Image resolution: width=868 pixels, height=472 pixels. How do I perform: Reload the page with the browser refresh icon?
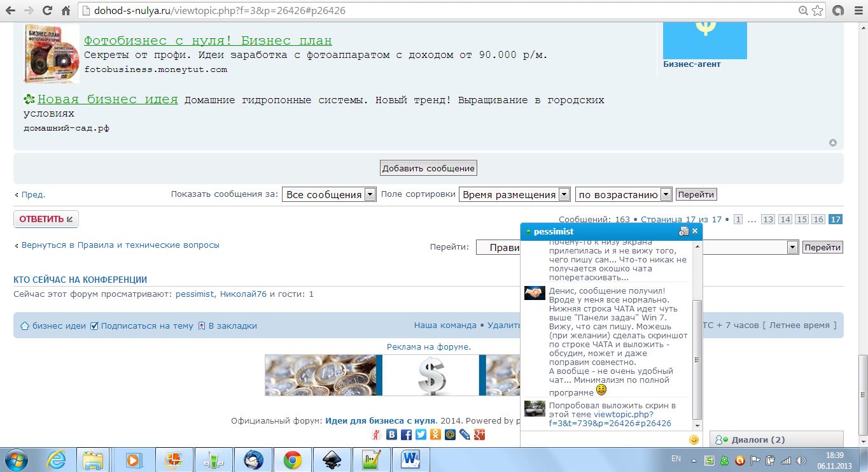[47, 11]
